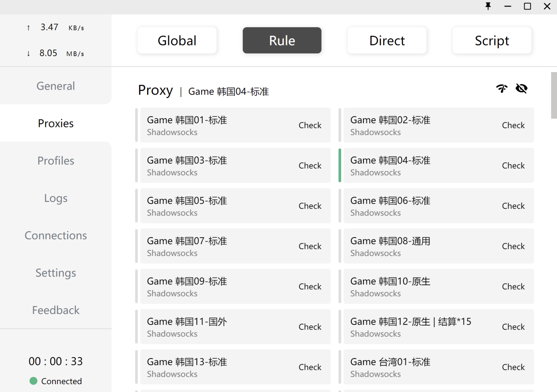Open Settings from the sidebar
The width and height of the screenshot is (557, 392).
tap(56, 273)
